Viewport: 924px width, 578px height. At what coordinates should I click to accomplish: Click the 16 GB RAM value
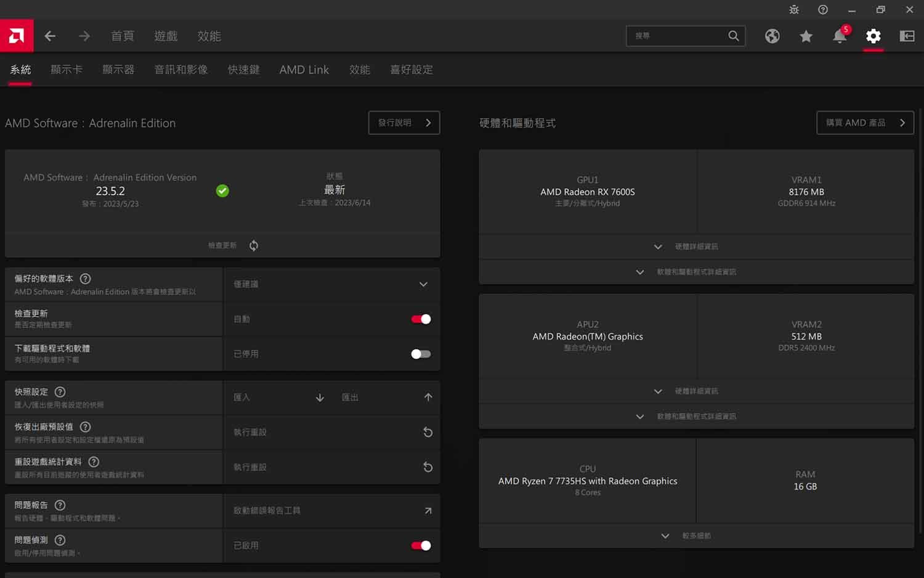pos(805,486)
